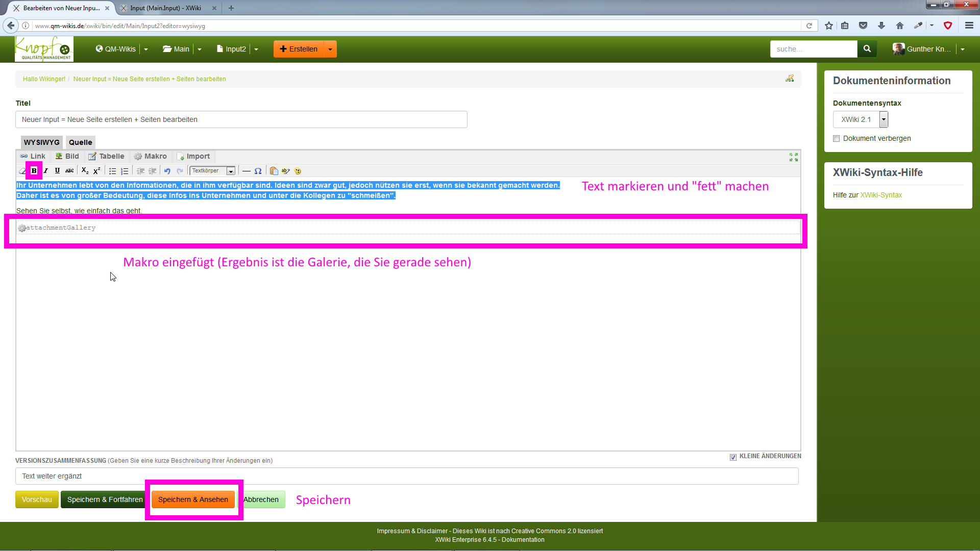Viewport: 980px width, 551px height.
Task: Decrease the paragraph indent
Action: tap(140, 171)
